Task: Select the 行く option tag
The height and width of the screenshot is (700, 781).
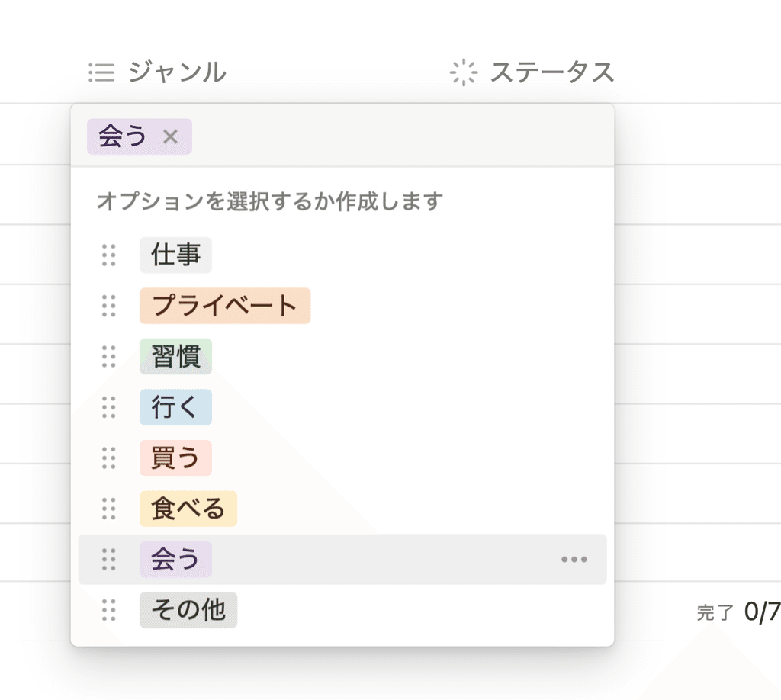Action: 176,407
